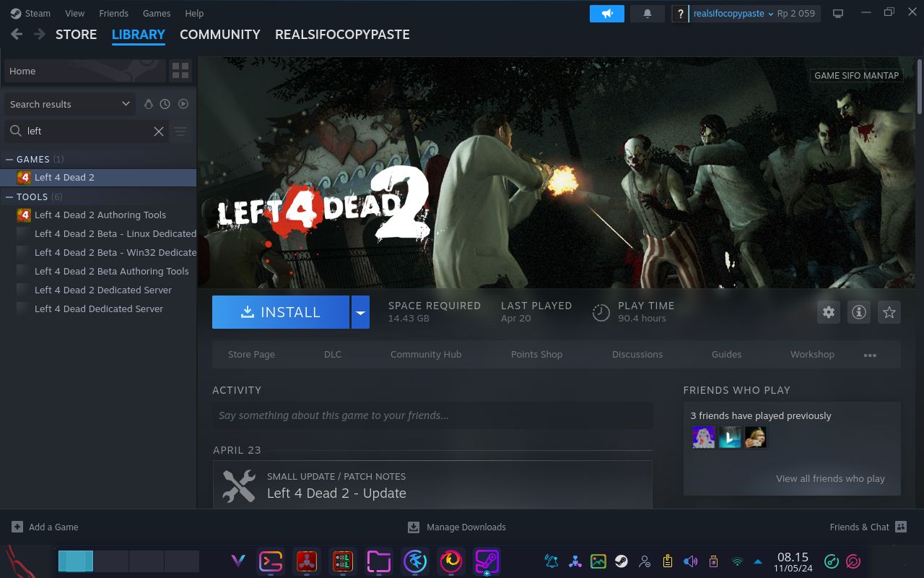The image size is (924, 578).
Task: Select Left 4 Dead 2 Authoring Tools
Action: point(98,215)
